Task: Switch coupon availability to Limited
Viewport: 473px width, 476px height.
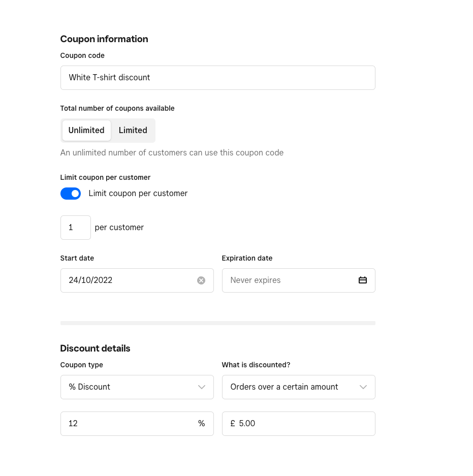Action: click(133, 130)
